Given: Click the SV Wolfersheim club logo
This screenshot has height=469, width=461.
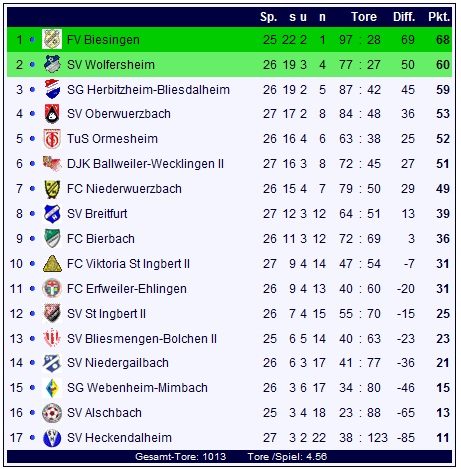Looking at the screenshot, I should [52, 64].
